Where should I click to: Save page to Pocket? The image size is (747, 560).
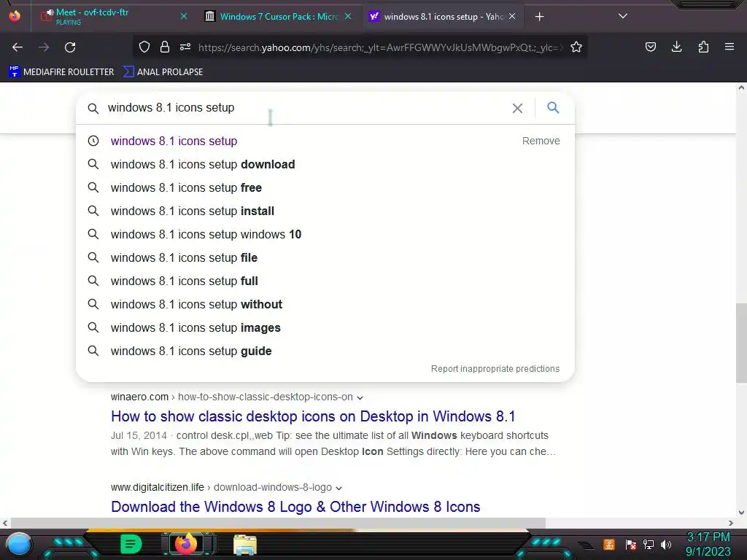(650, 47)
